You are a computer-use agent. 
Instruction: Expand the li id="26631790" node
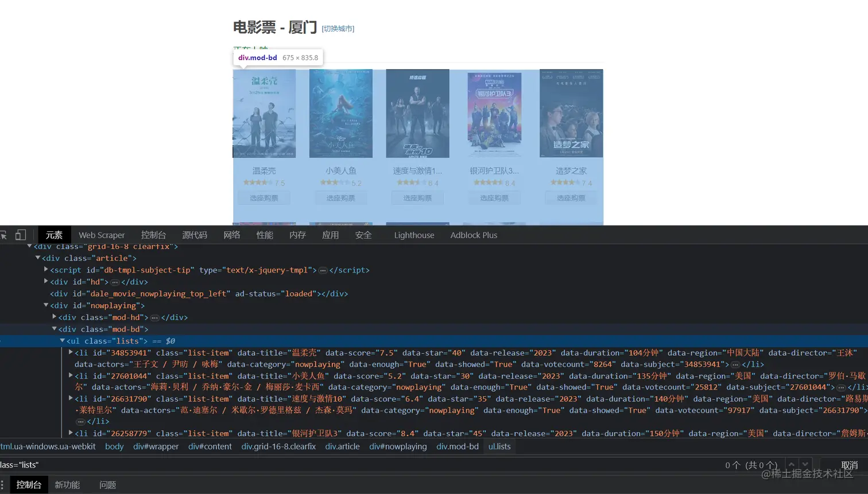(x=71, y=398)
